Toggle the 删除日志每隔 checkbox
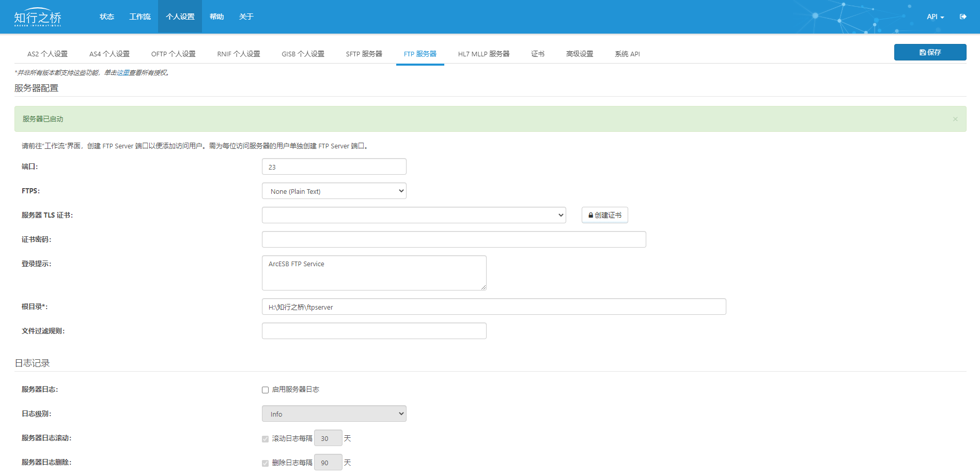 coord(265,463)
